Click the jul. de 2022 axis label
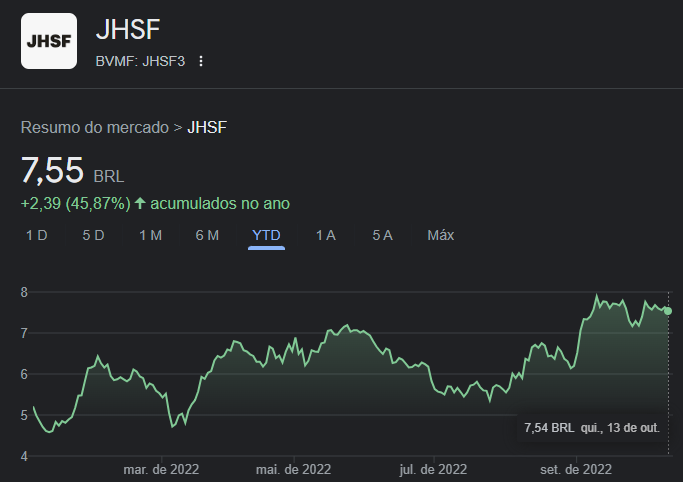This screenshot has width=683, height=482. (x=433, y=469)
